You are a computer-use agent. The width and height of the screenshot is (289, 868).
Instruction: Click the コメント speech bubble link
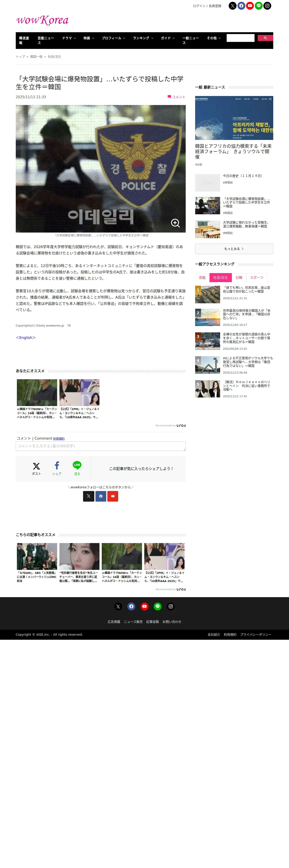click(x=177, y=97)
